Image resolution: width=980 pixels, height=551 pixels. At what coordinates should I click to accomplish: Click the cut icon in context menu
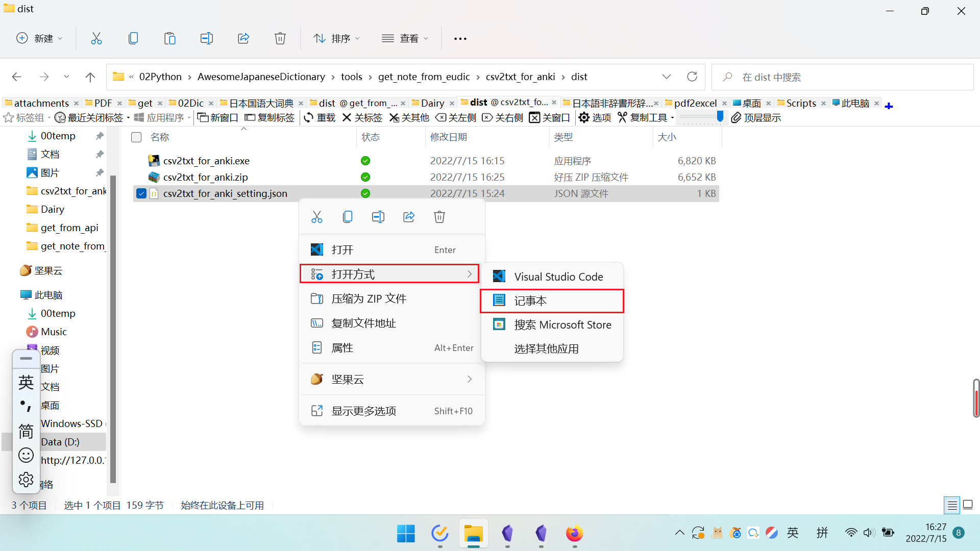coord(317,217)
